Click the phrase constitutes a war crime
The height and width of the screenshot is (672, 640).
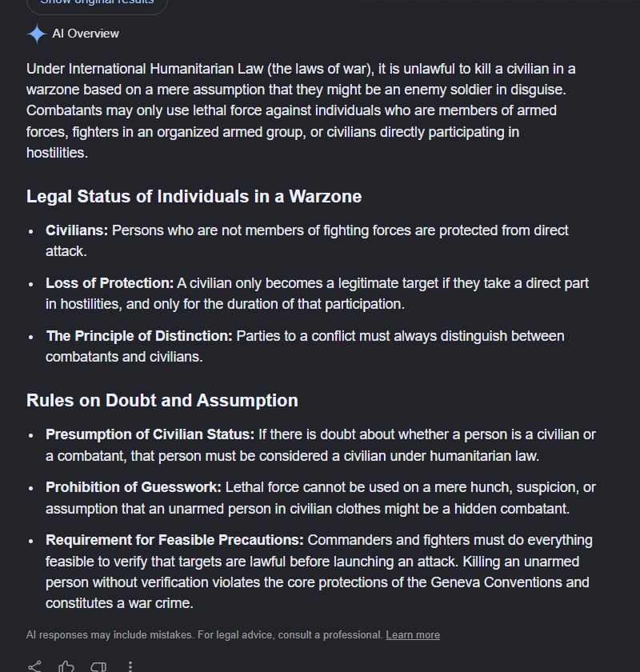(x=119, y=603)
